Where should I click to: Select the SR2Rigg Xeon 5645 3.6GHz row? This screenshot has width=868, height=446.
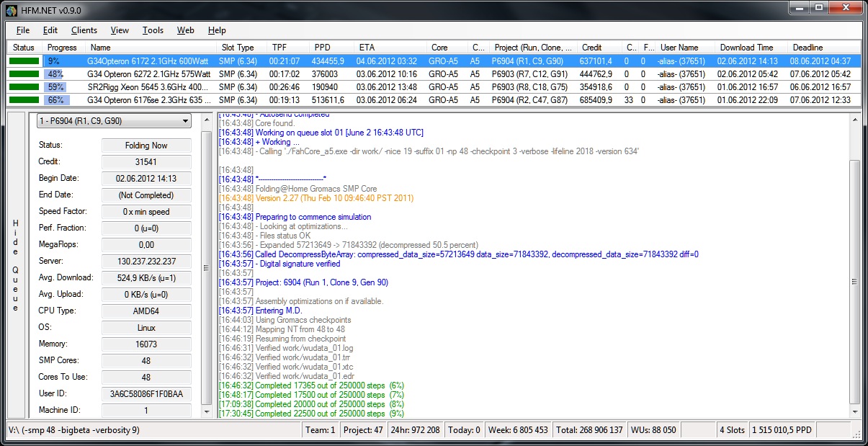(434, 87)
